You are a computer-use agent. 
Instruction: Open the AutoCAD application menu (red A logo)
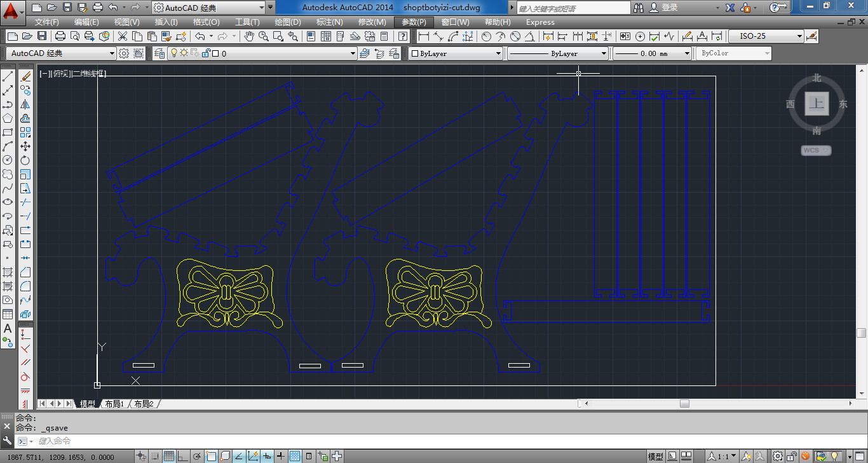pos(14,11)
